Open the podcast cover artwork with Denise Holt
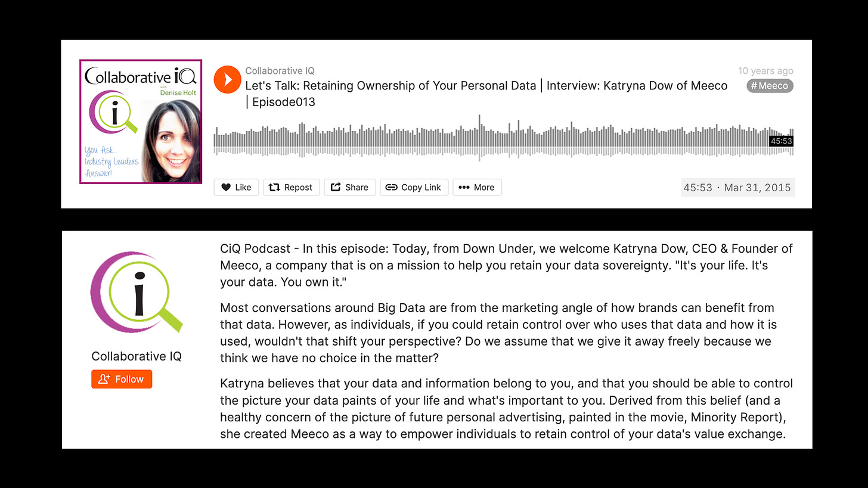The height and width of the screenshot is (488, 868). pyautogui.click(x=141, y=122)
